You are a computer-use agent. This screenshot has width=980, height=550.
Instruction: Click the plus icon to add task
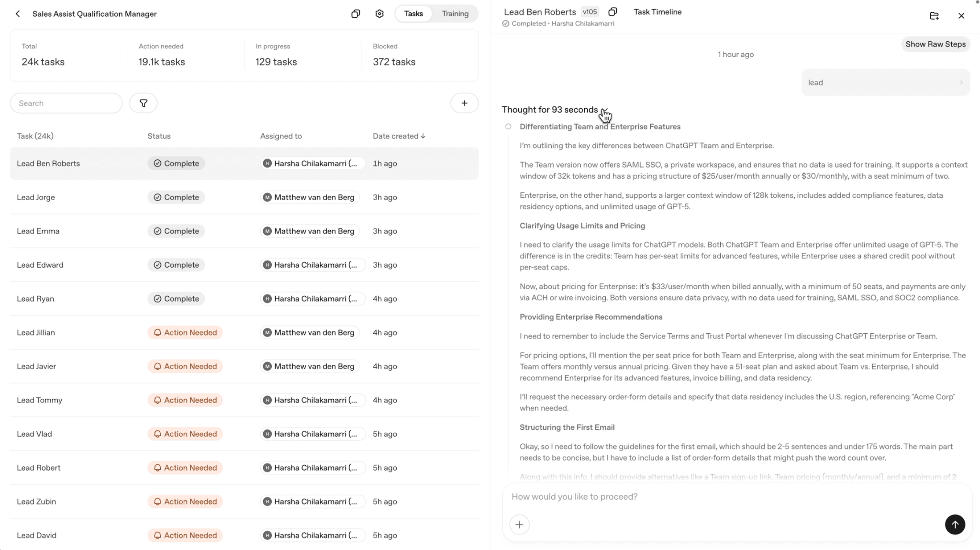point(464,103)
